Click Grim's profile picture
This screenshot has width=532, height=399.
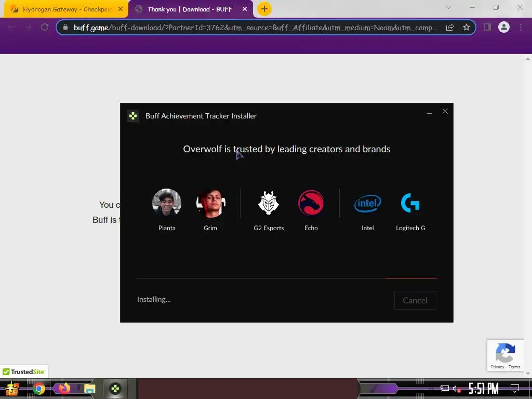click(210, 203)
